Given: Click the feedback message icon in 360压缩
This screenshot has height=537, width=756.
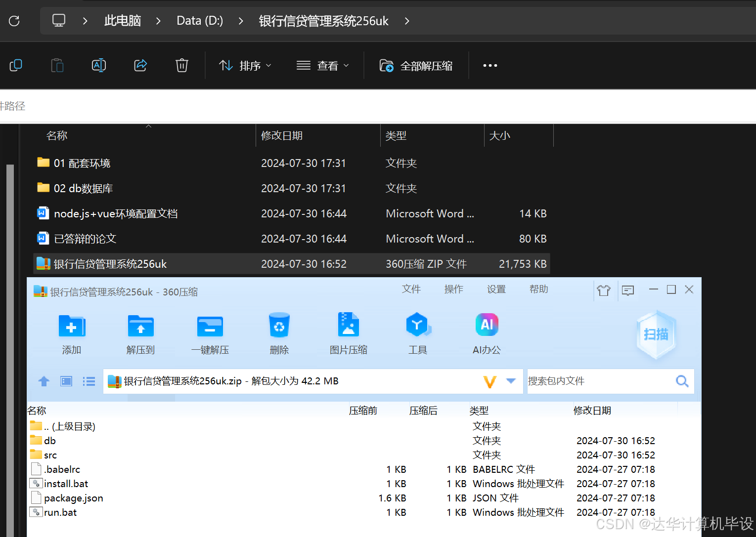Looking at the screenshot, I should (628, 290).
